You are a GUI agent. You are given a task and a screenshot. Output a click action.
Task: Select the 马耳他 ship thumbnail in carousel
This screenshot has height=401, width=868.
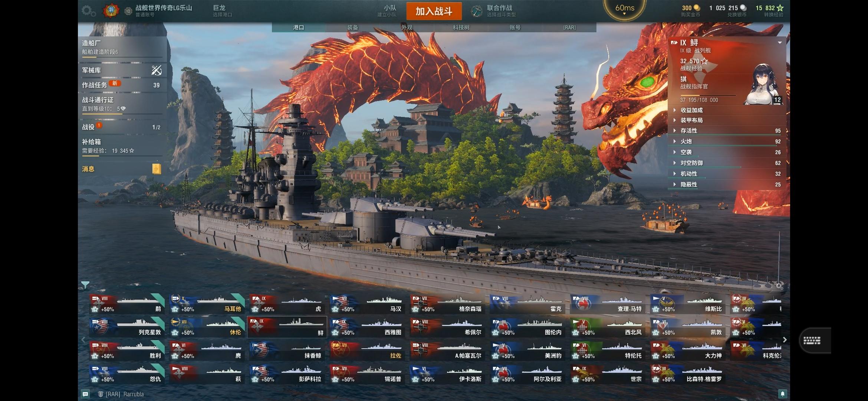207,304
